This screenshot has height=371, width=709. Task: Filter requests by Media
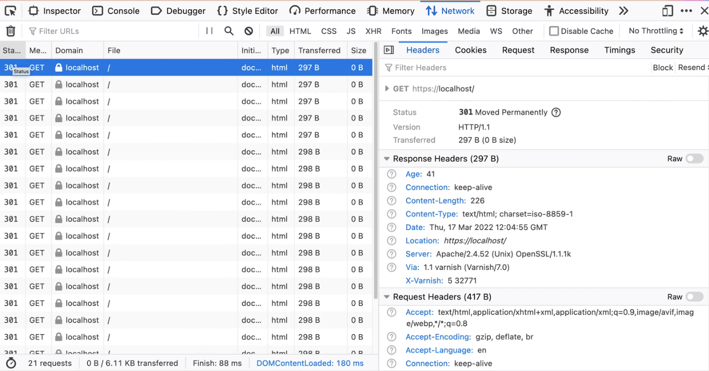[x=468, y=31]
